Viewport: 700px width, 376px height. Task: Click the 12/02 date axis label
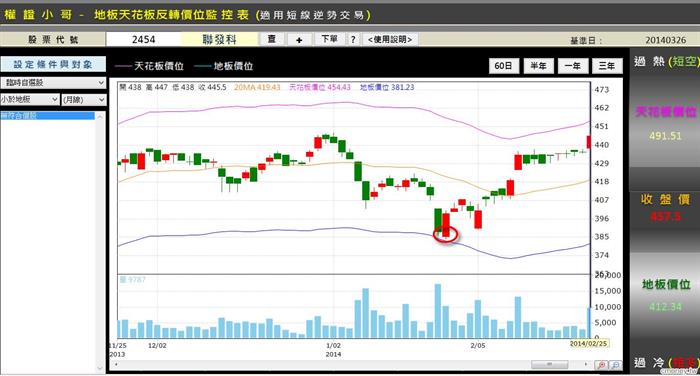(x=157, y=346)
